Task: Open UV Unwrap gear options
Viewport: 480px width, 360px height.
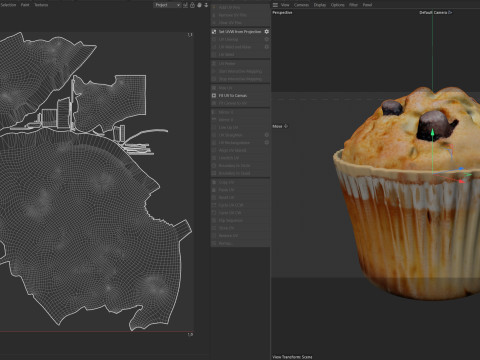Action: 266,39
